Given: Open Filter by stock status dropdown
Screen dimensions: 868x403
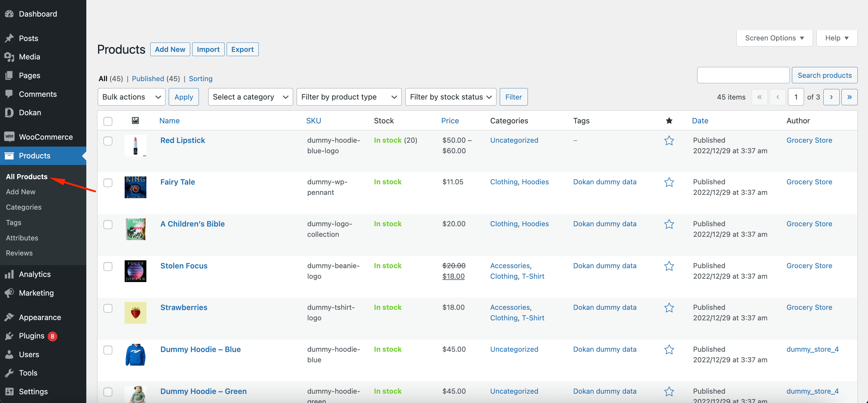Looking at the screenshot, I should click(x=450, y=97).
